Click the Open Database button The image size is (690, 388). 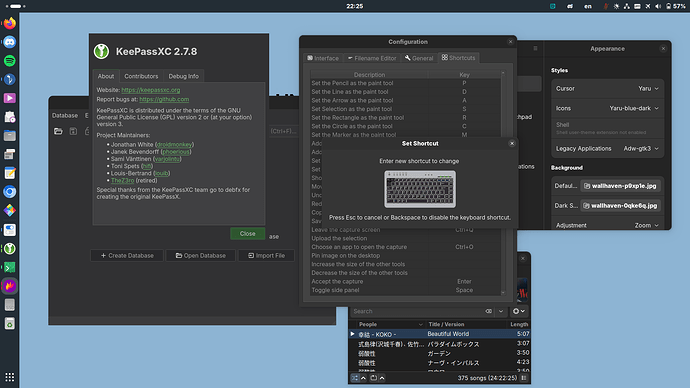tap(201, 256)
